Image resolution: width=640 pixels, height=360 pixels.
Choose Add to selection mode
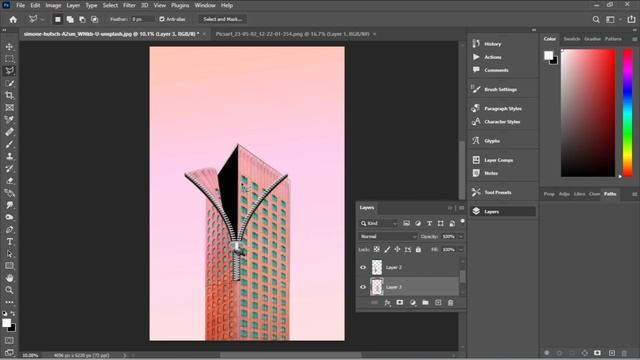pyautogui.click(x=70, y=19)
